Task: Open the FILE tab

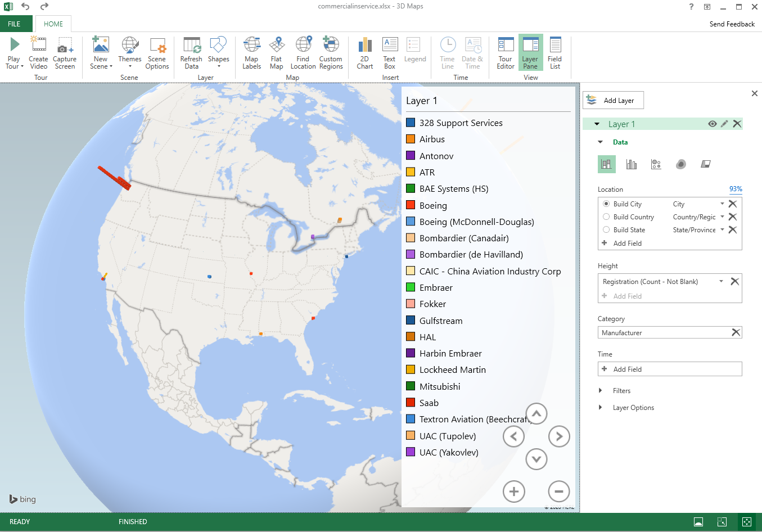Action: (x=15, y=24)
